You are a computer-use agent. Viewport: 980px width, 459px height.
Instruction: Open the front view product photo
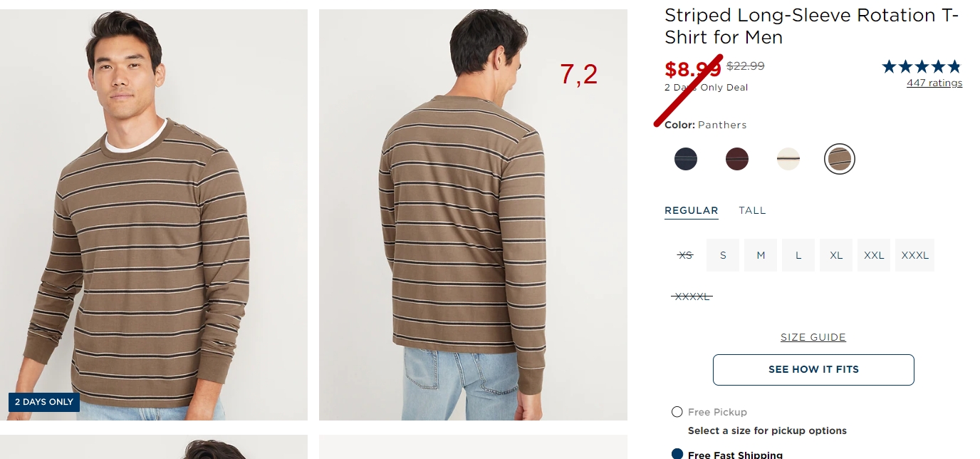coord(154,215)
